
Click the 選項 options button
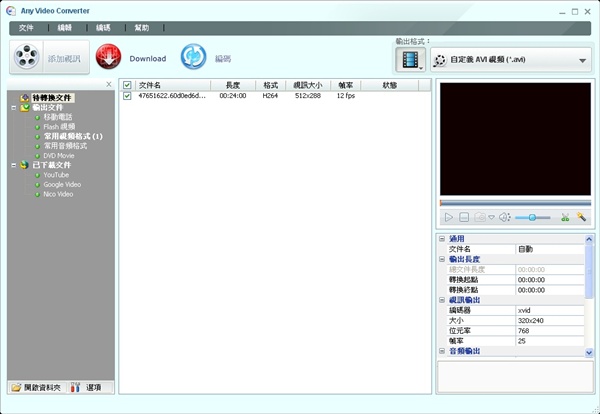pyautogui.click(x=91, y=387)
